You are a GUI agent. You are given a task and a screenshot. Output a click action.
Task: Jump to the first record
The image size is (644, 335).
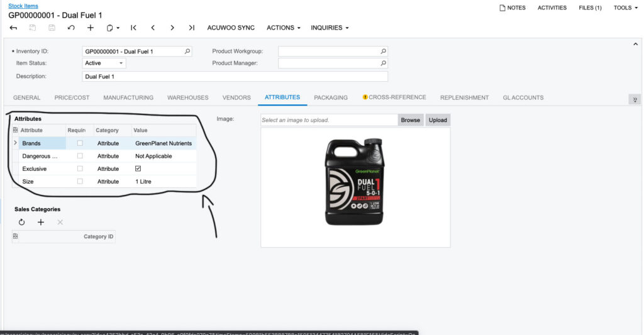pyautogui.click(x=133, y=28)
